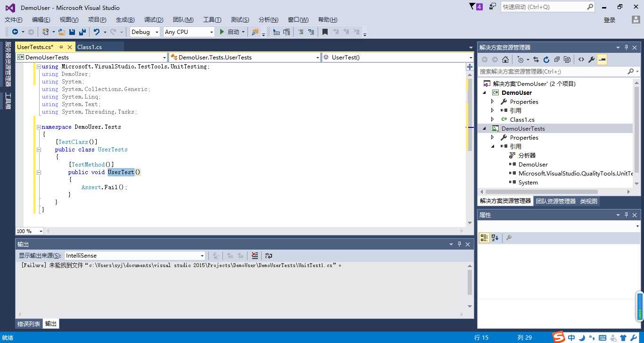Click the Home icon in Solution Explorer
Image resolution: width=644 pixels, height=343 pixels.
505,59
